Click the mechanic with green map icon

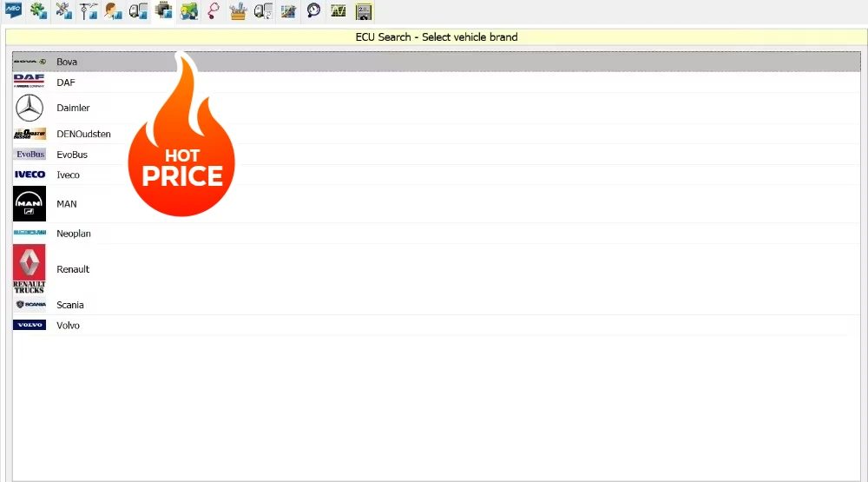(188, 10)
